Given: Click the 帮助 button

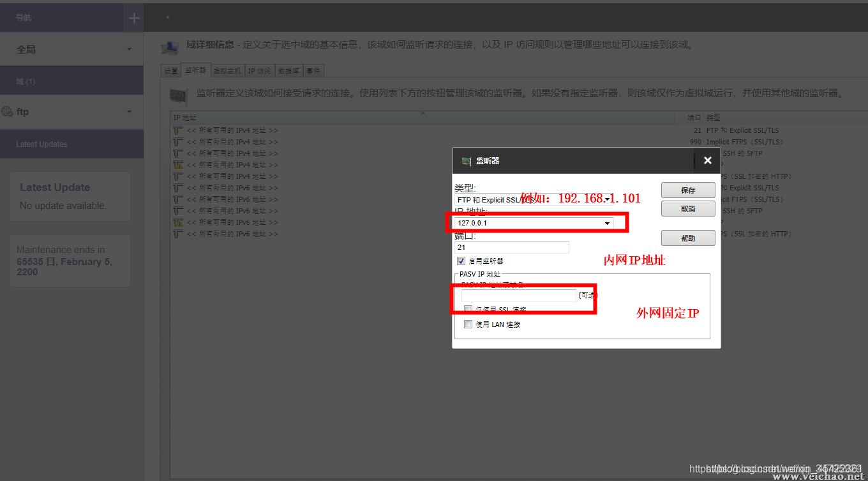Looking at the screenshot, I should coord(688,238).
